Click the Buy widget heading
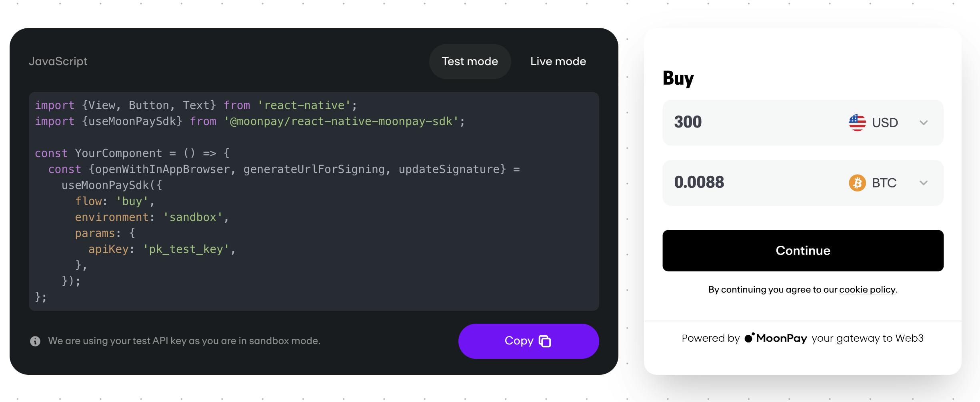 pyautogui.click(x=678, y=78)
